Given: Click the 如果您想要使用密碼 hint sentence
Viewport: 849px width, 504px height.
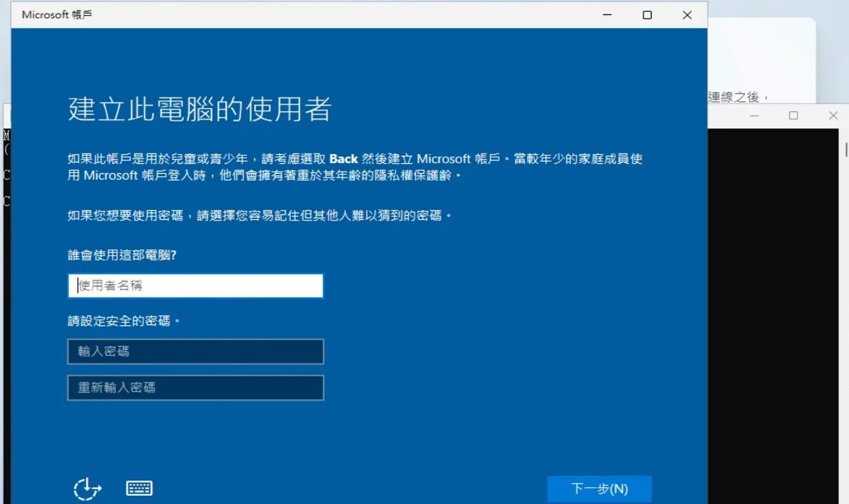Looking at the screenshot, I should [x=259, y=216].
